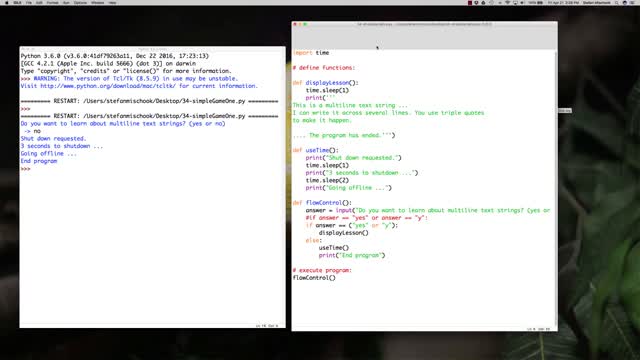Click the Wi-Fi status icon
The height and width of the screenshot is (360, 640).
pyautogui.click(x=508, y=2)
